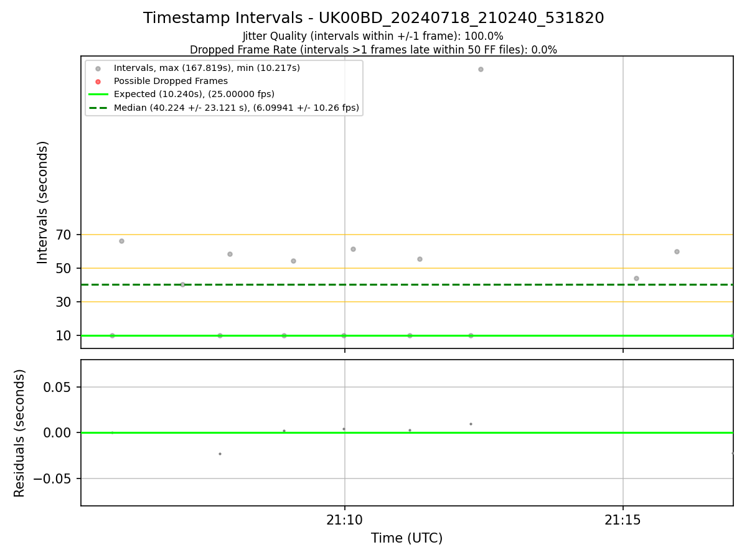The image size is (747, 560).
Task: Click the gray dot marker in the legend
Action: tap(98, 68)
